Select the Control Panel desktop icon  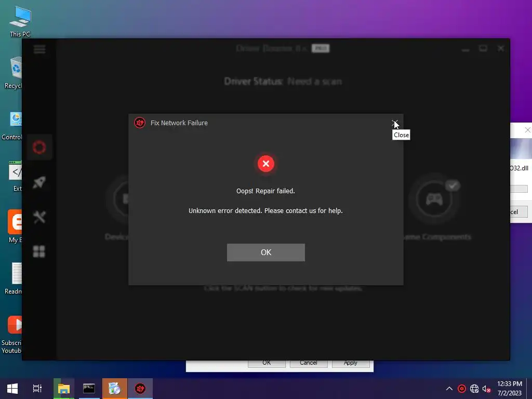tap(12, 125)
